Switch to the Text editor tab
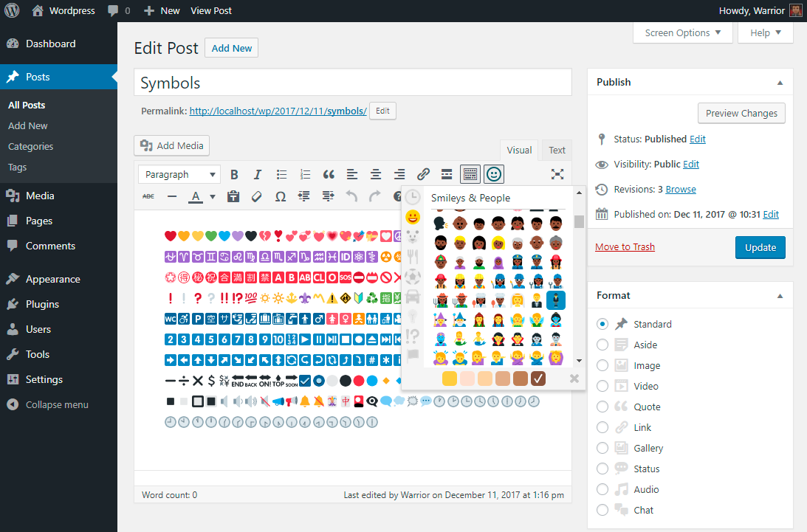Image resolution: width=807 pixels, height=532 pixels. pyautogui.click(x=557, y=151)
